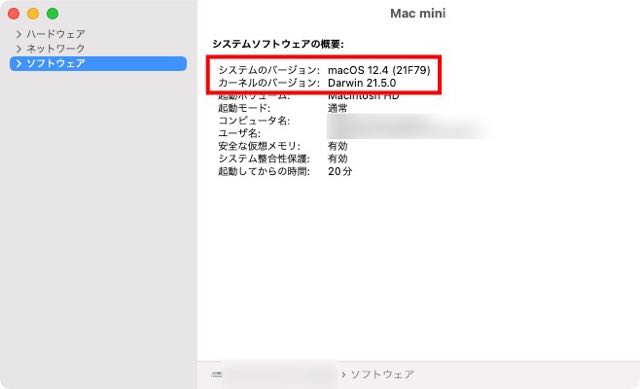640x389 pixels.
Task: Select the Darwin 21.5.0 value
Action: click(x=362, y=83)
